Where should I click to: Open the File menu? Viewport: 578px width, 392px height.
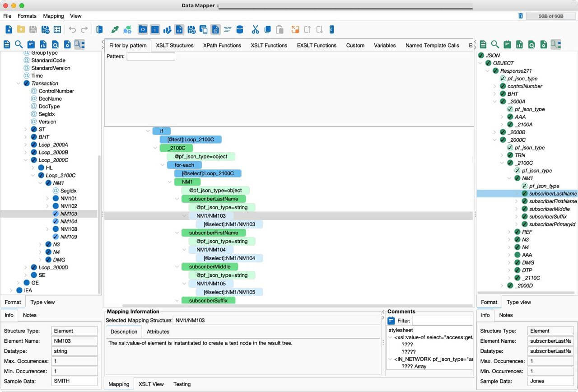click(7, 16)
